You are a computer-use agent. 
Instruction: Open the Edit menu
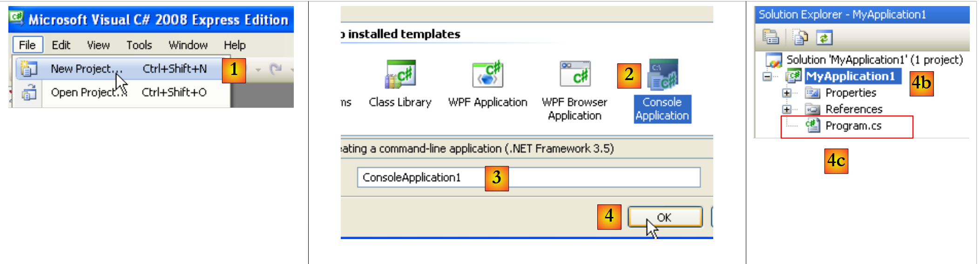[x=61, y=45]
